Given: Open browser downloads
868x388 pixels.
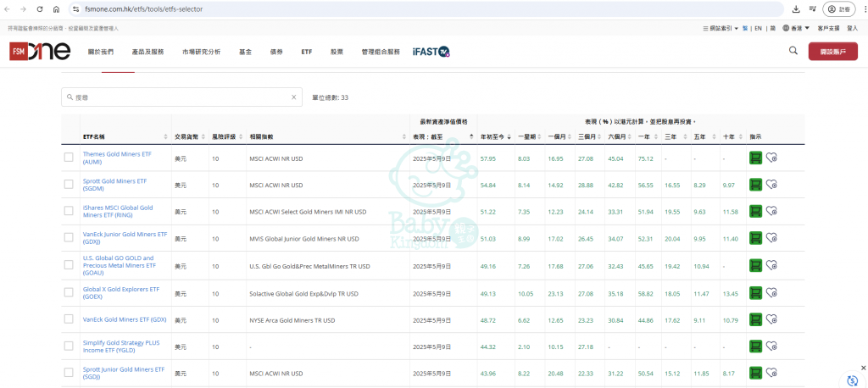Looking at the screenshot, I should [x=796, y=8].
